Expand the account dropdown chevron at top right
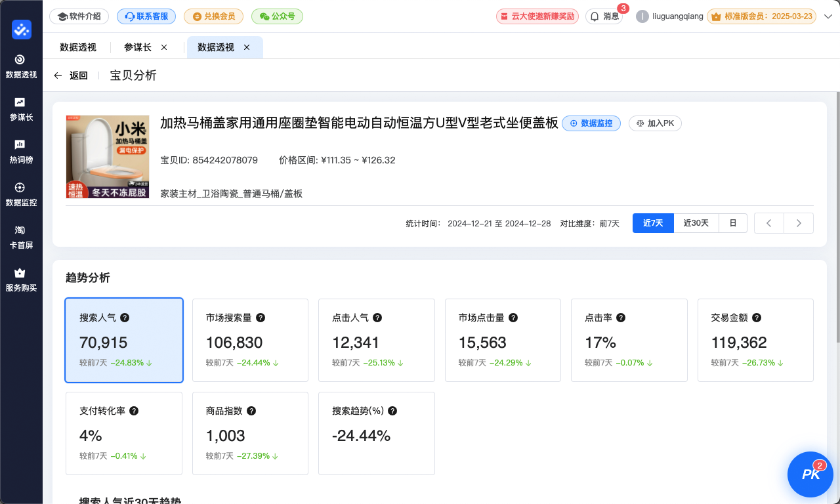840x504 pixels. coord(828,16)
